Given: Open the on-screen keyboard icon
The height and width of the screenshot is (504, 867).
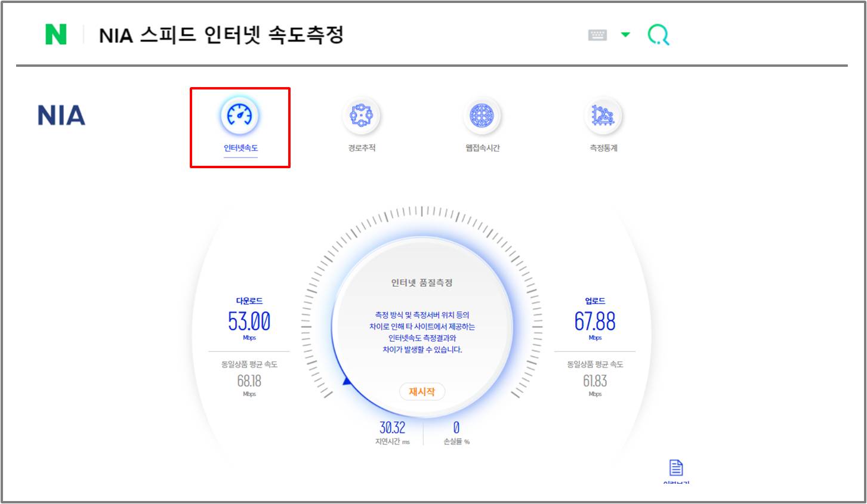Looking at the screenshot, I should point(597,35).
